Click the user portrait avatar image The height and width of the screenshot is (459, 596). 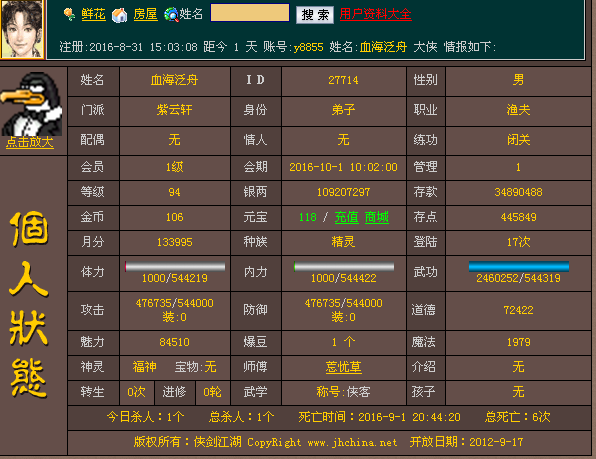pos(22,29)
